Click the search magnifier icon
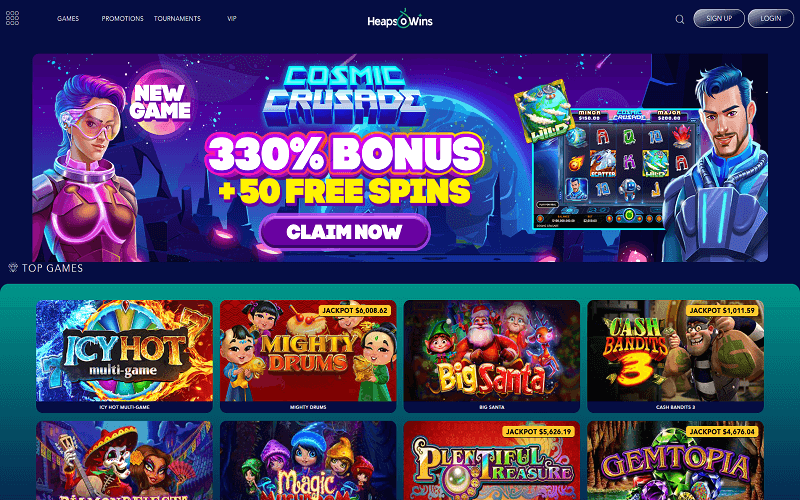 point(680,19)
